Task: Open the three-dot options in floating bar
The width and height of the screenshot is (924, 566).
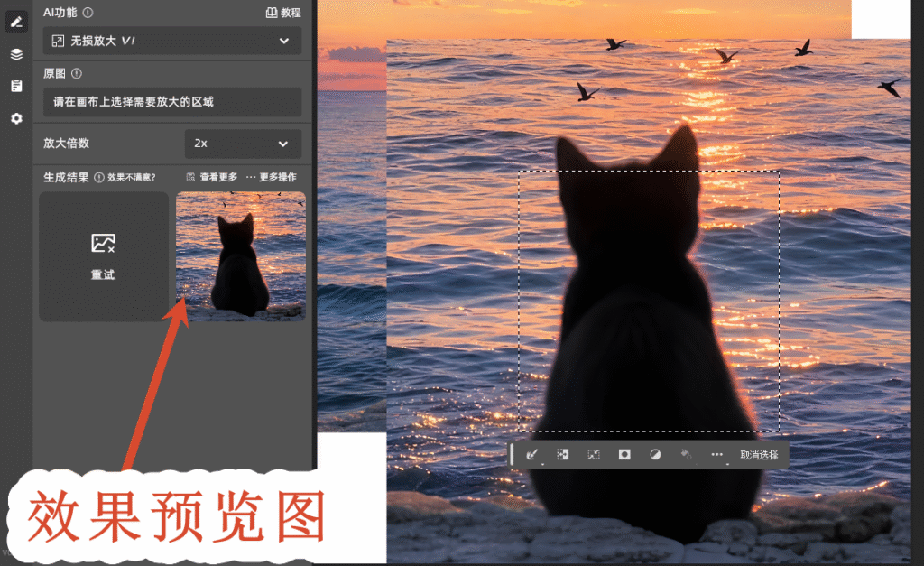Action: [716, 455]
